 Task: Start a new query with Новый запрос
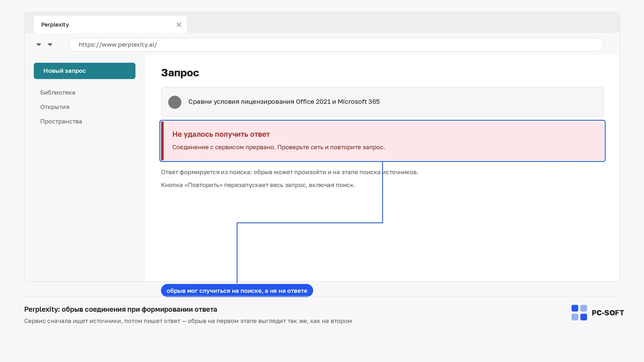pos(85,71)
